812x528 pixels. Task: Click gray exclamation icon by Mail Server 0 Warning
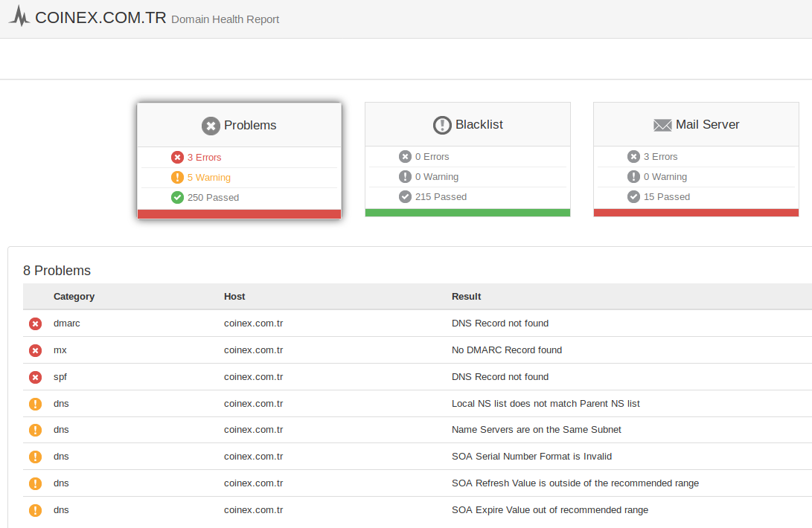[634, 176]
